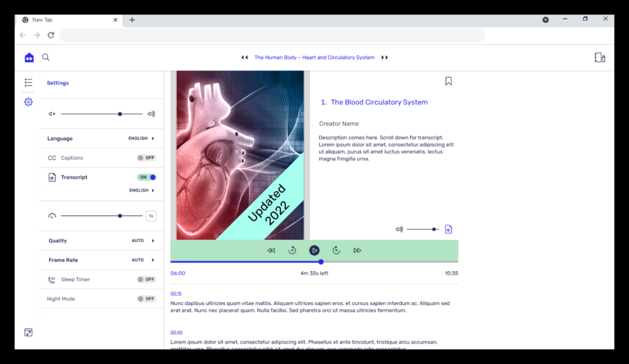This screenshot has height=364, width=629.
Task: Skip forward 15 seconds in the audio
Action: tap(336, 250)
